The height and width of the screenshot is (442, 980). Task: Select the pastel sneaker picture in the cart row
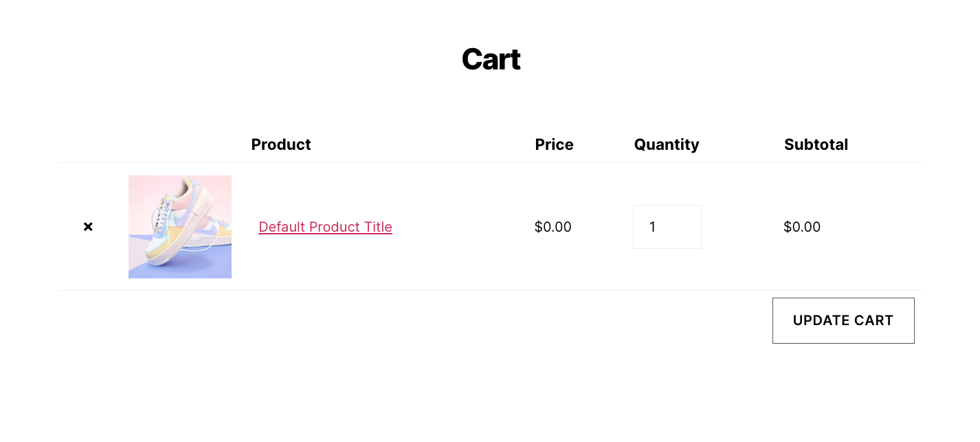(180, 227)
